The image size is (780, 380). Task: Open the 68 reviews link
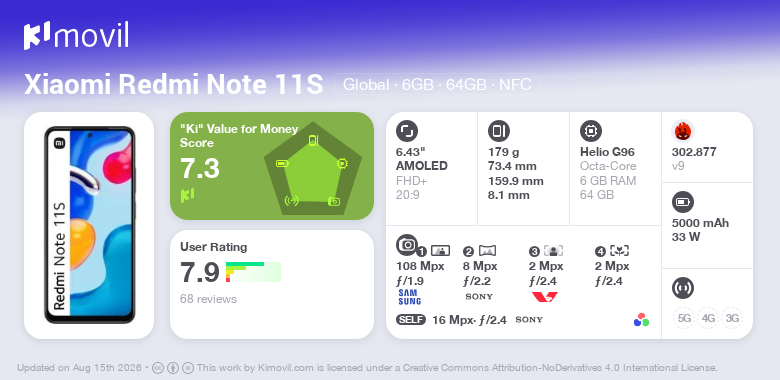point(208,299)
